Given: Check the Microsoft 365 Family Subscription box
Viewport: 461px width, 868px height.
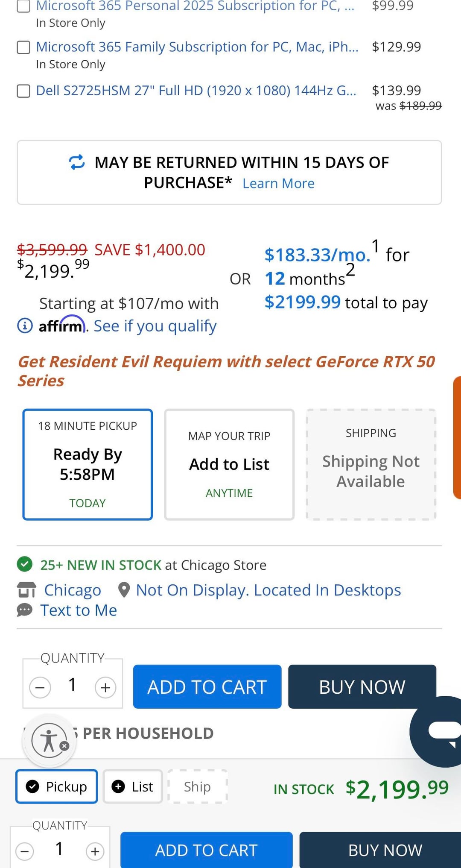Looking at the screenshot, I should (x=23, y=47).
